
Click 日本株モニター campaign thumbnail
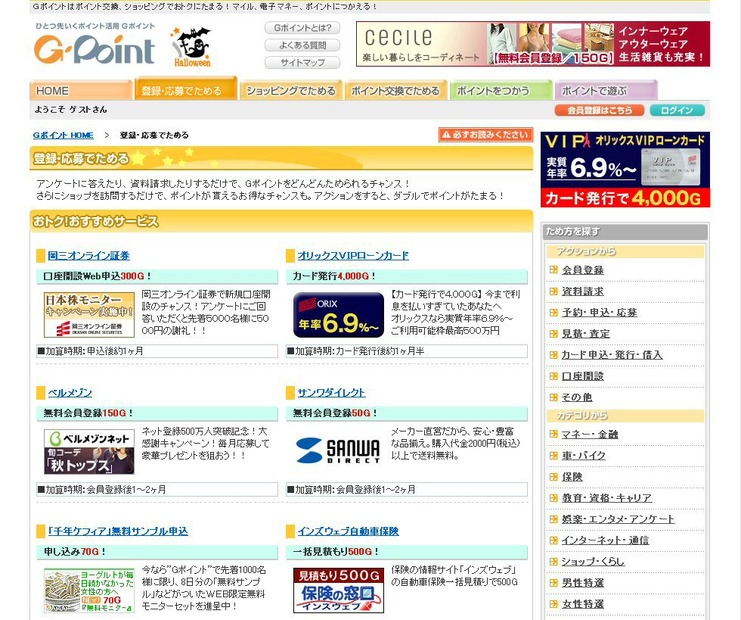(89, 315)
